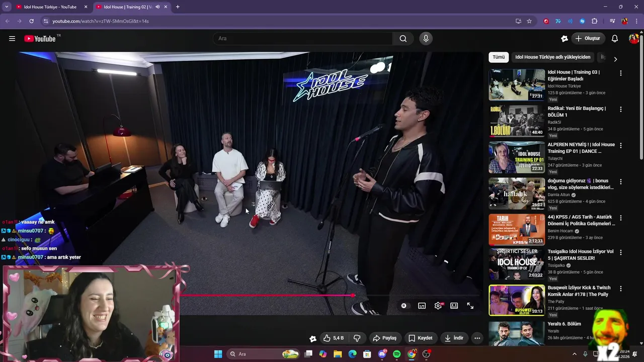The width and height of the screenshot is (644, 362).
Task: Open '44) KPSS / AGS Tarih' video title
Action: pyautogui.click(x=581, y=220)
